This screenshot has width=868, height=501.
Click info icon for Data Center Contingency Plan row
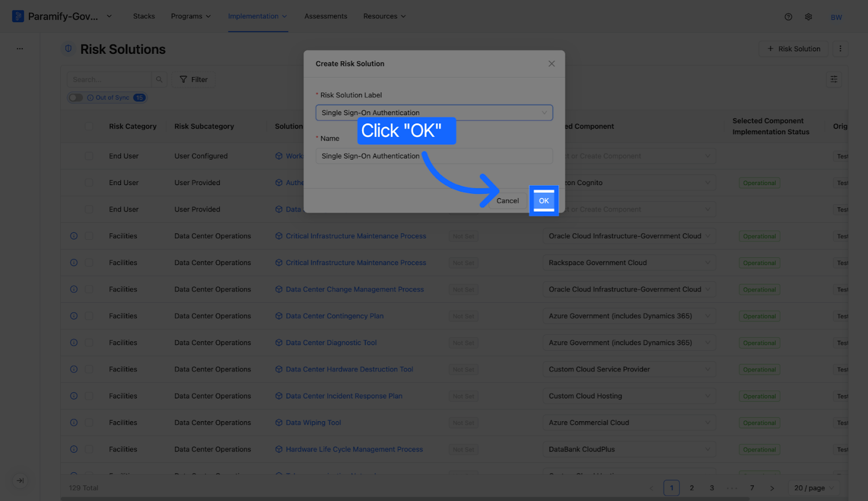click(x=74, y=316)
